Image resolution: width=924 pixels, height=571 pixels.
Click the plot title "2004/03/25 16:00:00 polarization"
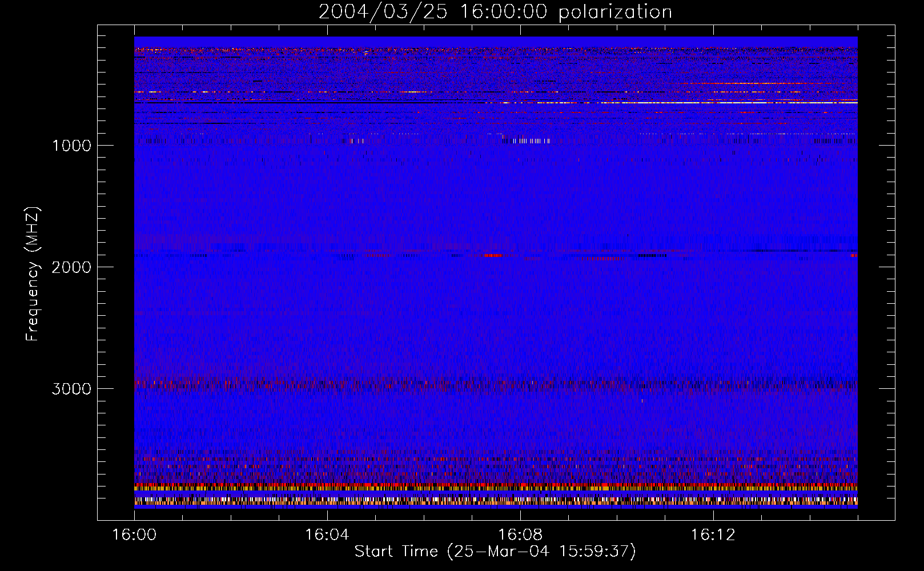pos(495,12)
